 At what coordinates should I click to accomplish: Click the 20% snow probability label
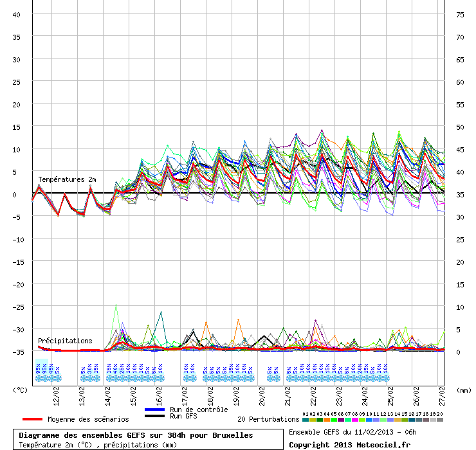(360, 368)
